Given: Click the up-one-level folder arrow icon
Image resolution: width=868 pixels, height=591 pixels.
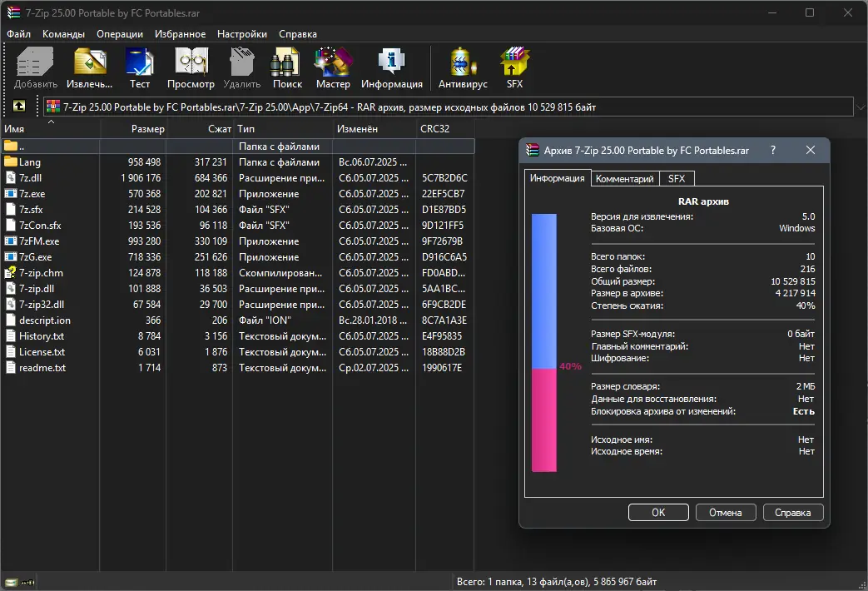Looking at the screenshot, I should (18, 107).
